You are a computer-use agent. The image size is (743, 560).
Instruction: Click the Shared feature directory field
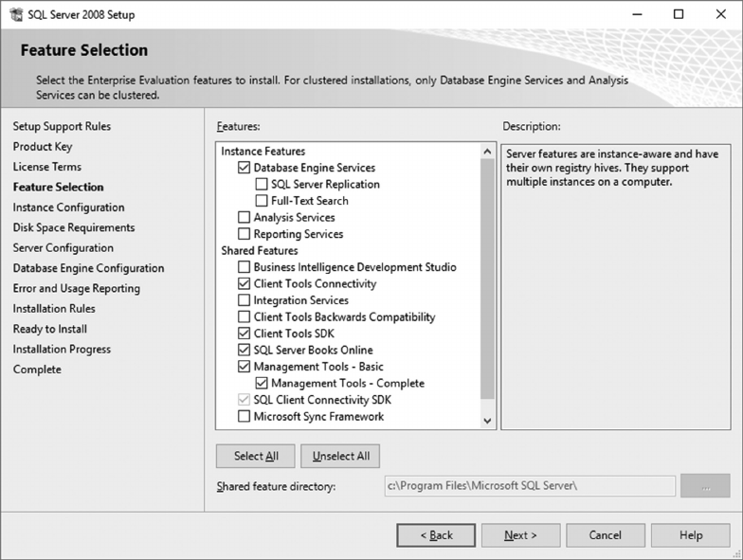(530, 486)
